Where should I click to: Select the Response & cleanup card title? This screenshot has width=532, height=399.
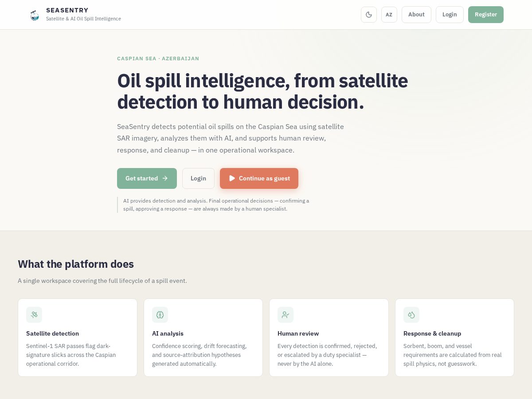coord(432,333)
